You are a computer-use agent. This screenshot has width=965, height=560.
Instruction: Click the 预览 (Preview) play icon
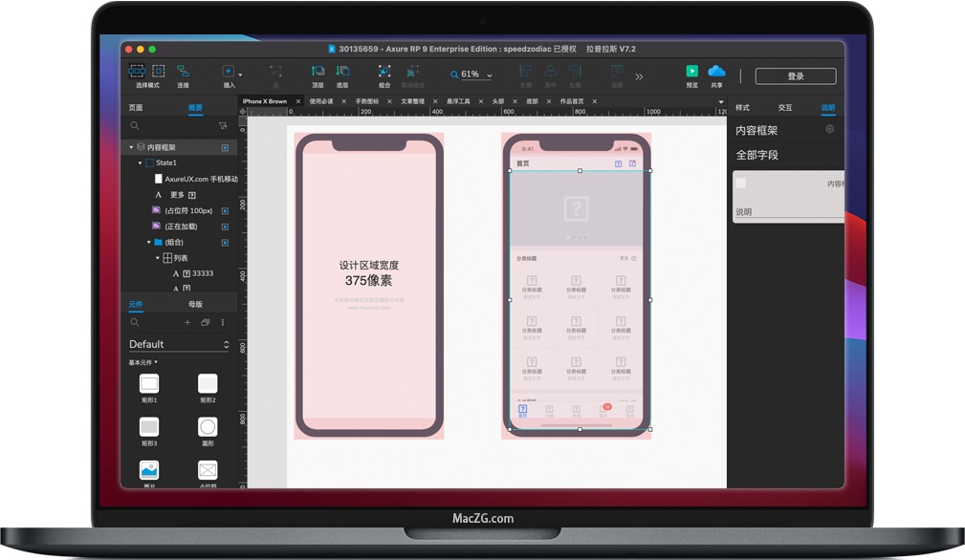691,72
